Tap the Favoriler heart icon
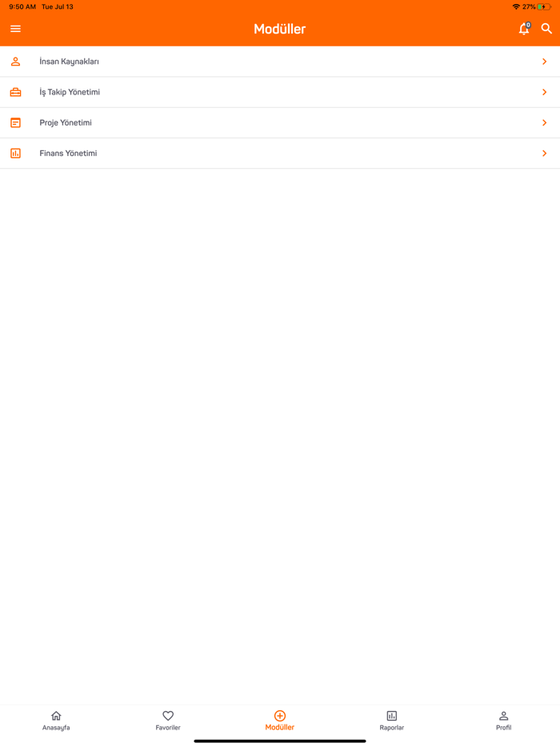Screen dimensions: 560x747 168,716
